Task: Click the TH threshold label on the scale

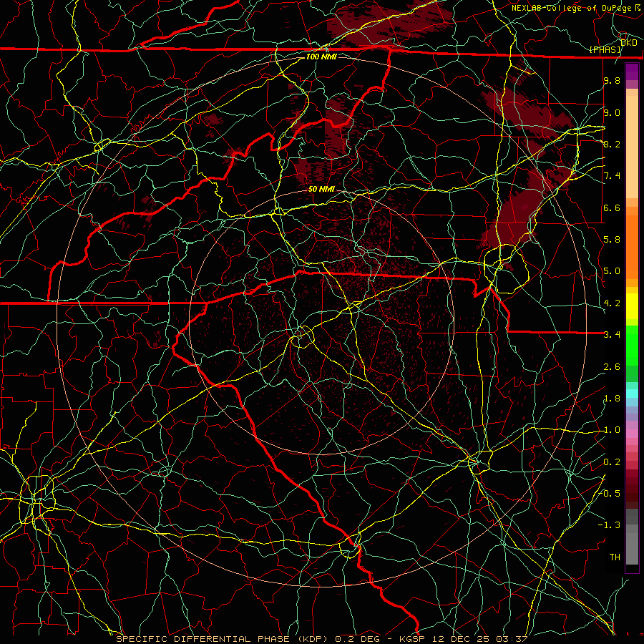Action: coord(615,557)
